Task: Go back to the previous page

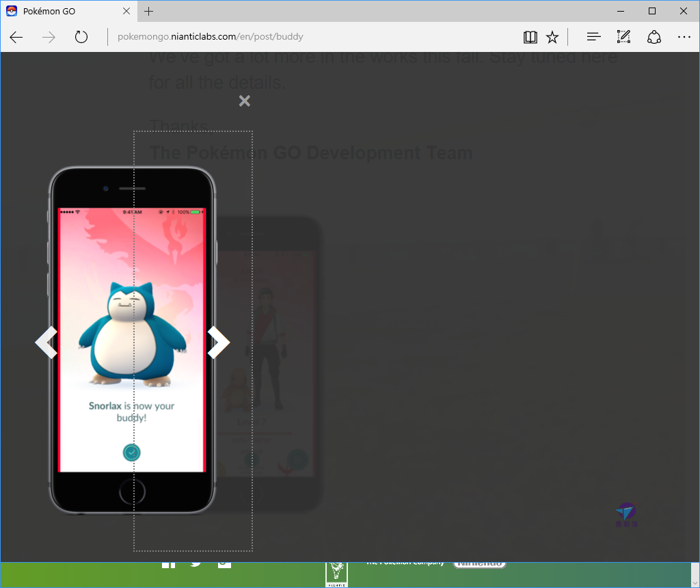Action: coord(16,37)
